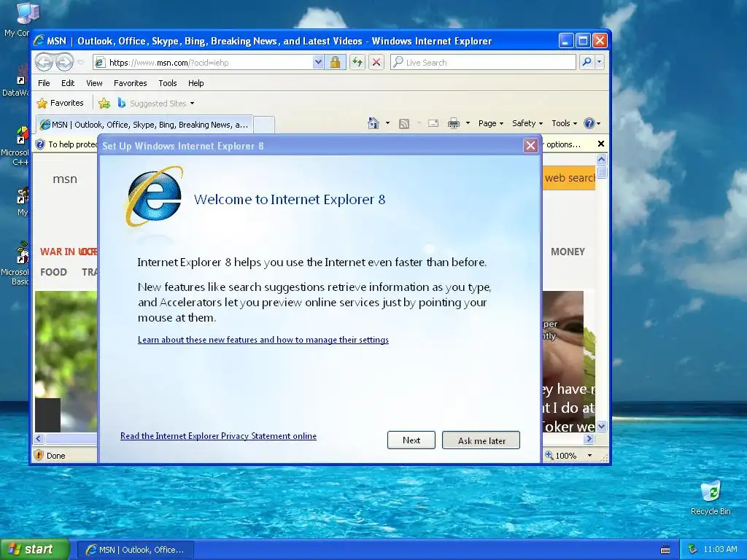747x560 pixels.
Task: Click the zoom level magnifier icon
Action: click(549, 455)
